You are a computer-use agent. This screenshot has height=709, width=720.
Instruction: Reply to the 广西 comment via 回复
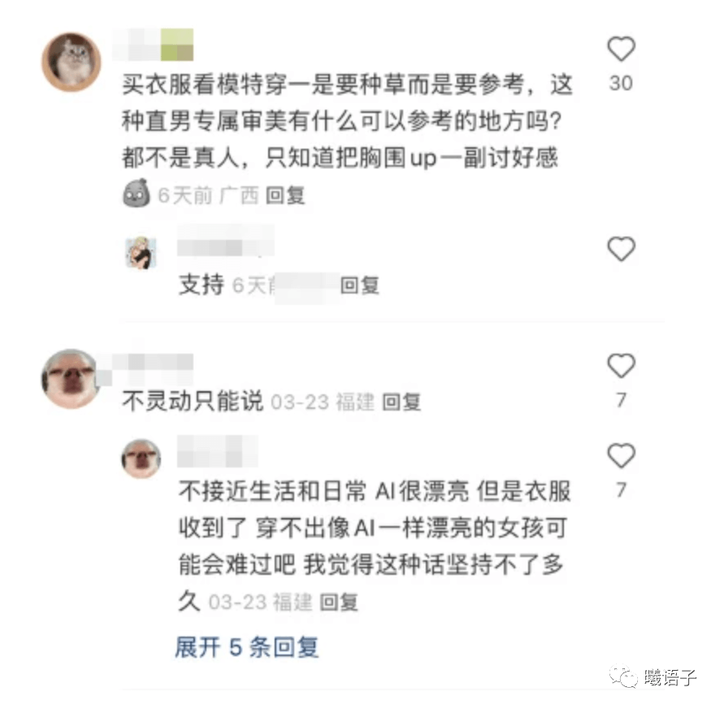pyautogui.click(x=285, y=196)
